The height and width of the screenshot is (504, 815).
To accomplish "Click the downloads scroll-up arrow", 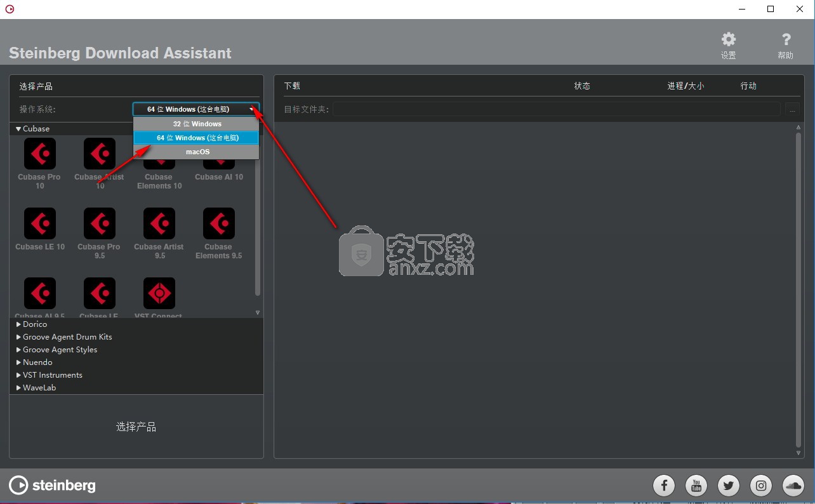I will pyautogui.click(x=798, y=128).
